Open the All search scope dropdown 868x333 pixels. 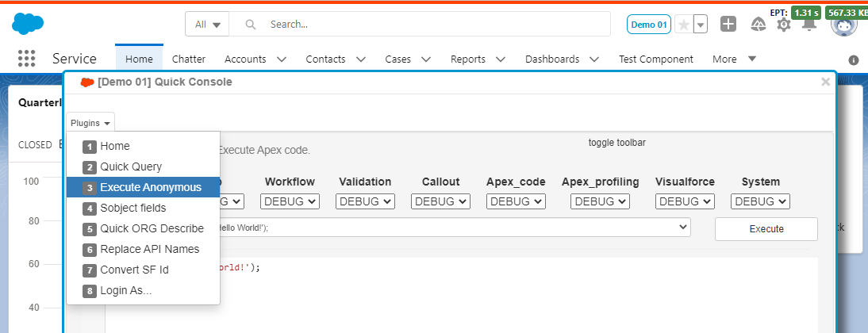pyautogui.click(x=208, y=25)
